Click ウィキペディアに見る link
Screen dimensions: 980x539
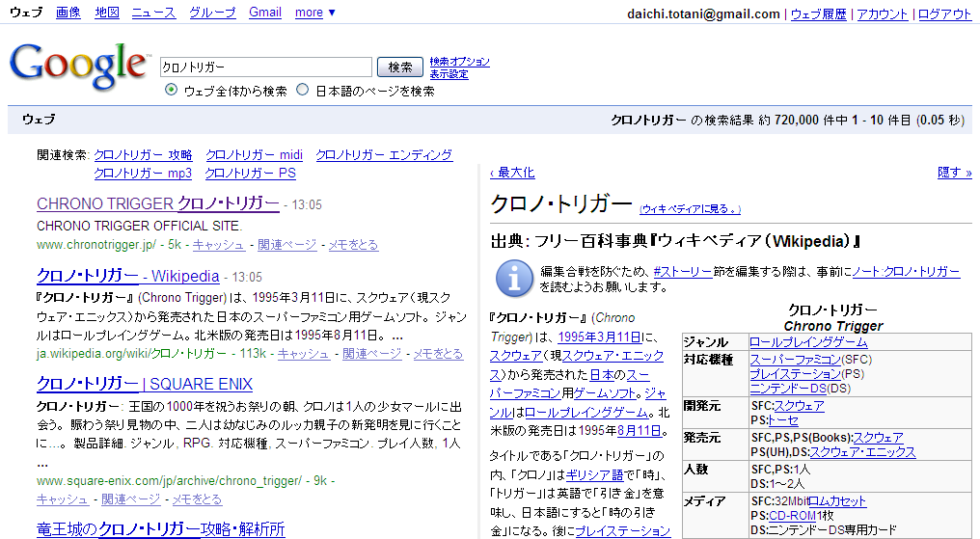tap(690, 208)
